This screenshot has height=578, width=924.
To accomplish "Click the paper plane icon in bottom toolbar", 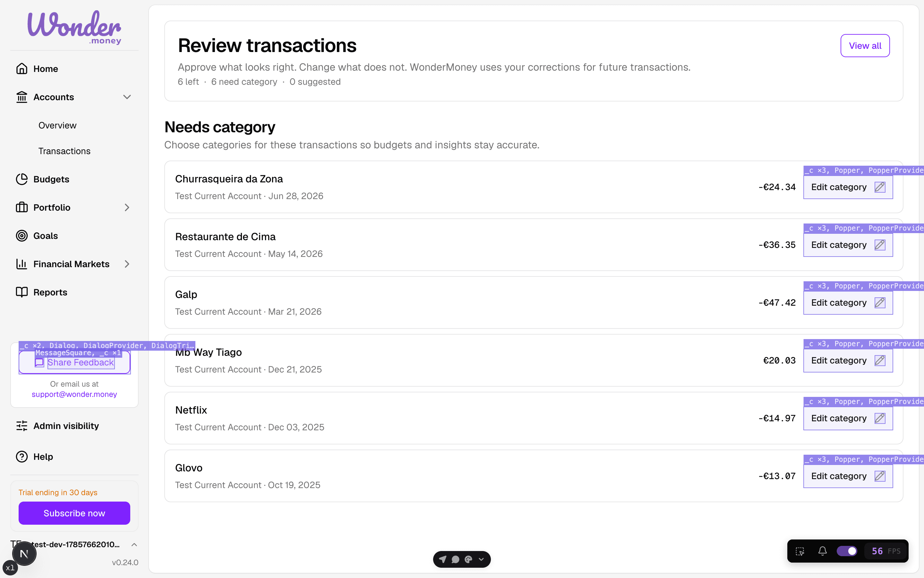I will [443, 559].
